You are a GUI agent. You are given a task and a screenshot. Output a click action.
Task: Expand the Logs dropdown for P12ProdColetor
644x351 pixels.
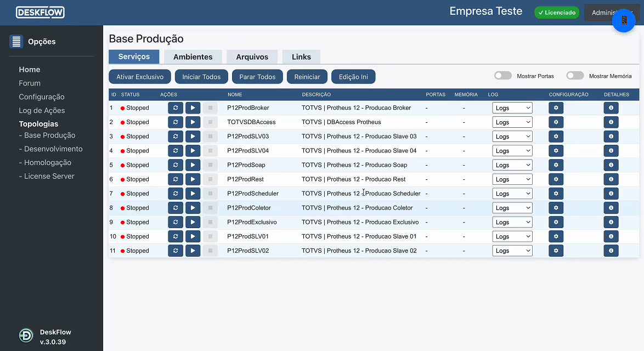(512, 208)
